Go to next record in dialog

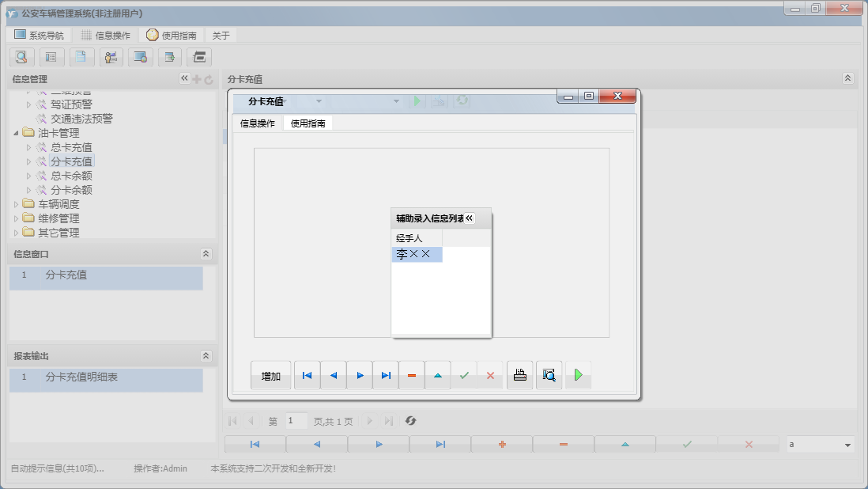click(360, 376)
